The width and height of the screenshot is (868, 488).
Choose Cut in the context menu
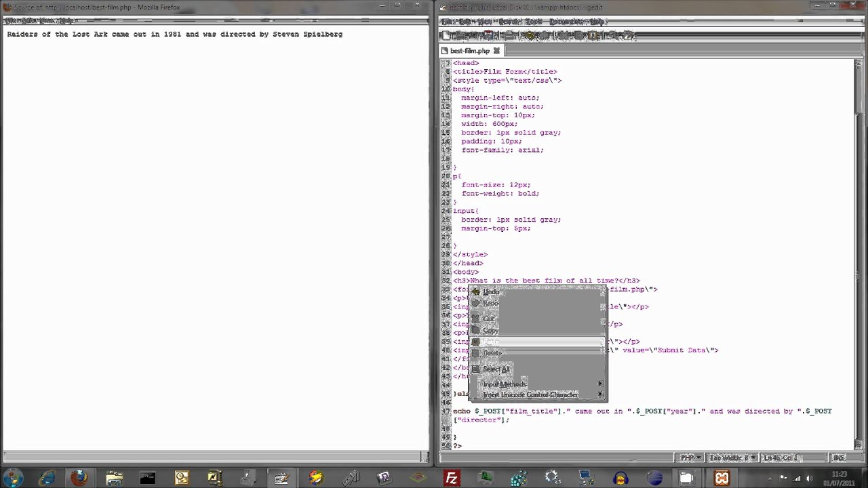point(537,319)
